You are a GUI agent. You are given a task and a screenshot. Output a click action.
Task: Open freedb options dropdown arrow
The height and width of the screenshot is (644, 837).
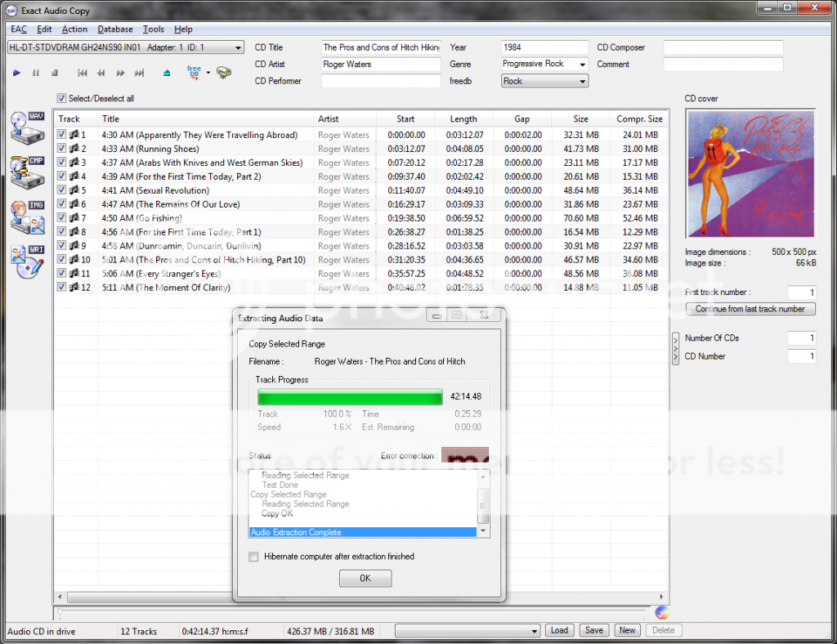click(x=208, y=73)
